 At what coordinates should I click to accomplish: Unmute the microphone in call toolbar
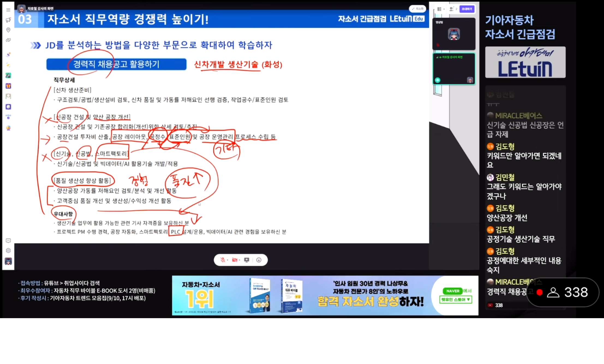coord(223,260)
